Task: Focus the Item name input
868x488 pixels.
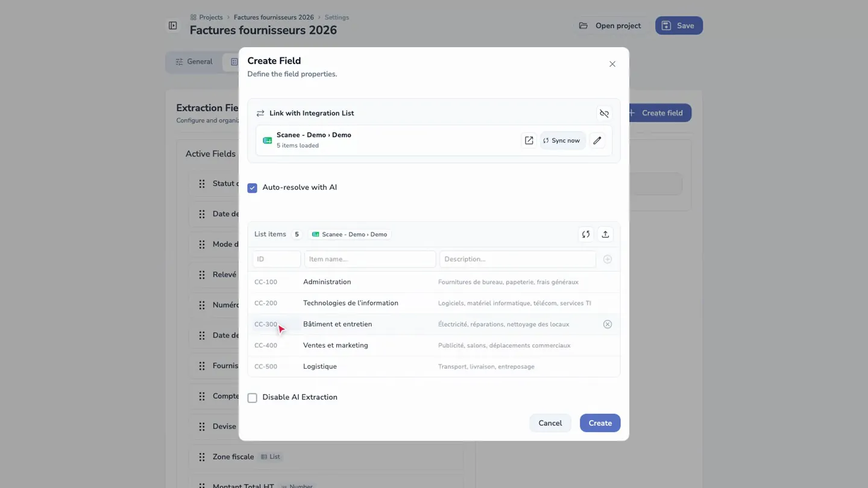Action: coord(370,259)
